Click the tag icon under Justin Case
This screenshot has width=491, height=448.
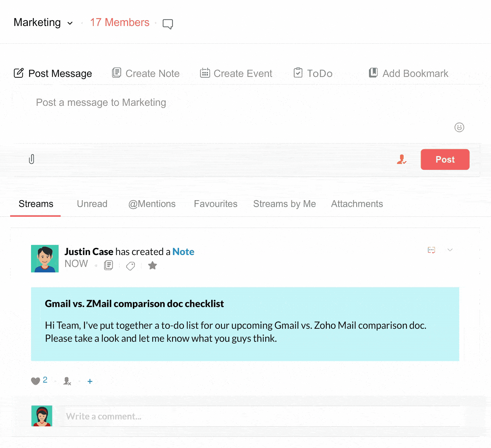click(x=130, y=266)
